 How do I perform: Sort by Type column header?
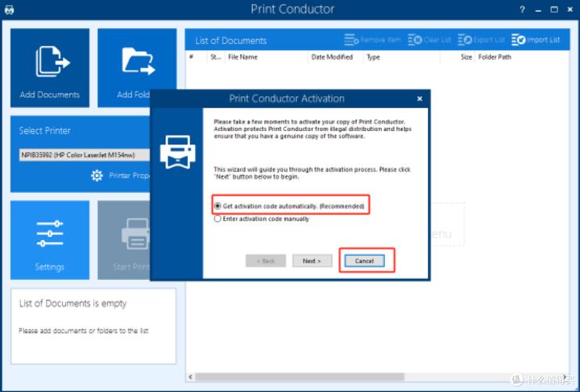click(401, 57)
